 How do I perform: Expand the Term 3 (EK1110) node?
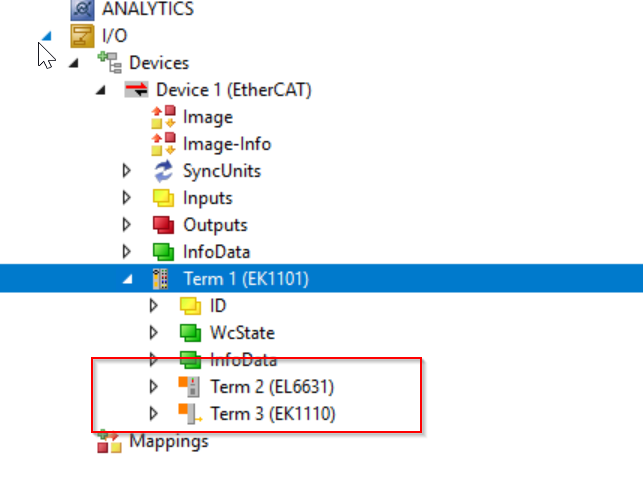154,414
